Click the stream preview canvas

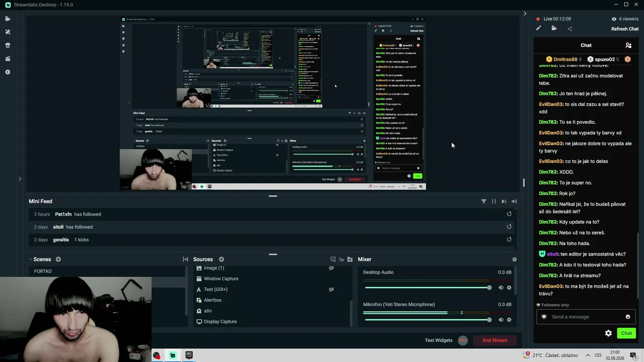click(x=273, y=103)
